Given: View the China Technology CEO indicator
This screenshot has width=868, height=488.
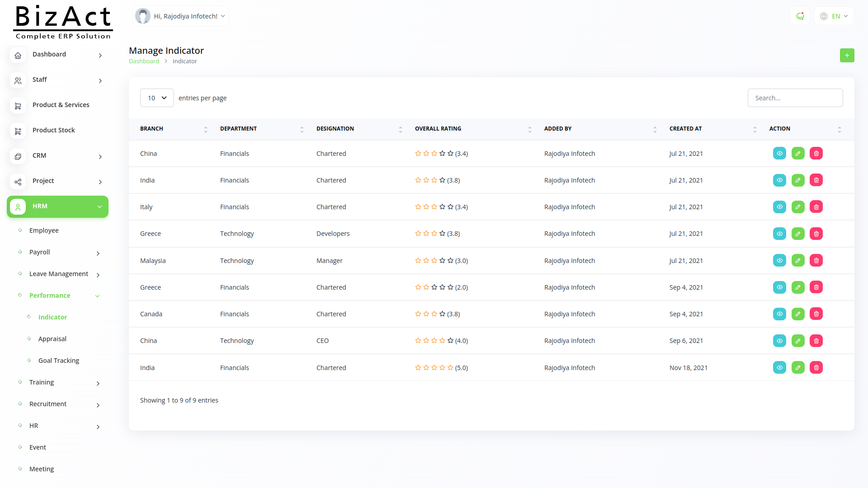Looking at the screenshot, I should [x=779, y=341].
